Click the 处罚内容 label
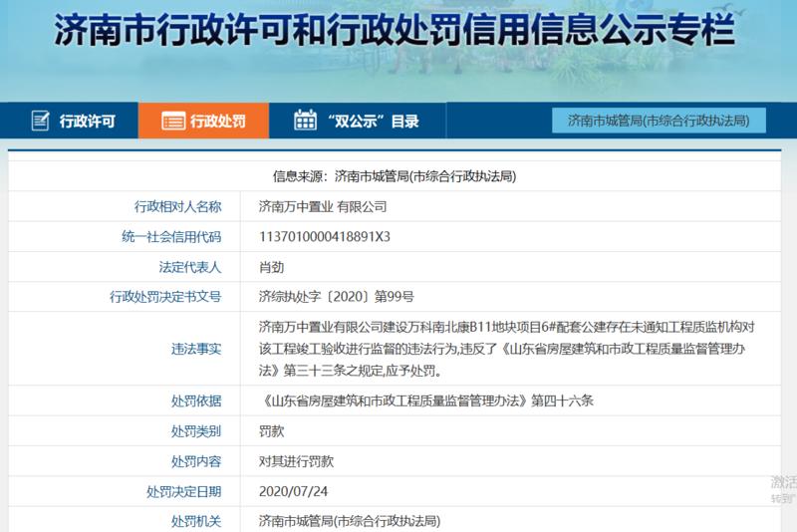 (x=196, y=461)
